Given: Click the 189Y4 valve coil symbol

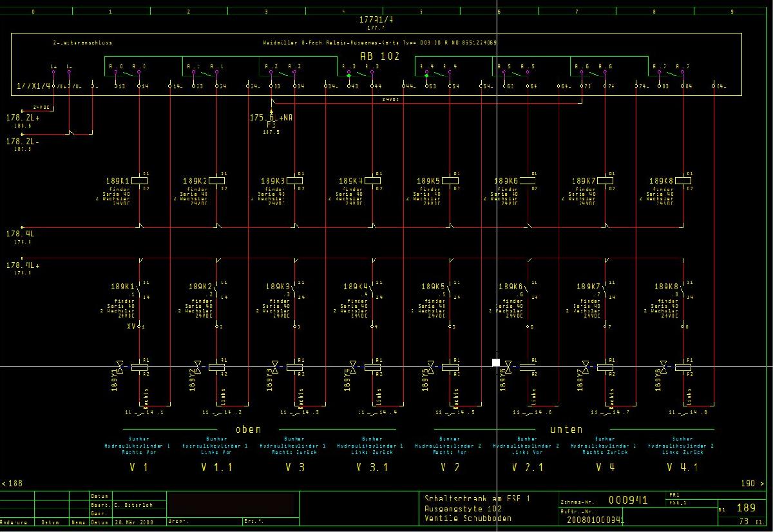Looking at the screenshot, I should tap(372, 367).
